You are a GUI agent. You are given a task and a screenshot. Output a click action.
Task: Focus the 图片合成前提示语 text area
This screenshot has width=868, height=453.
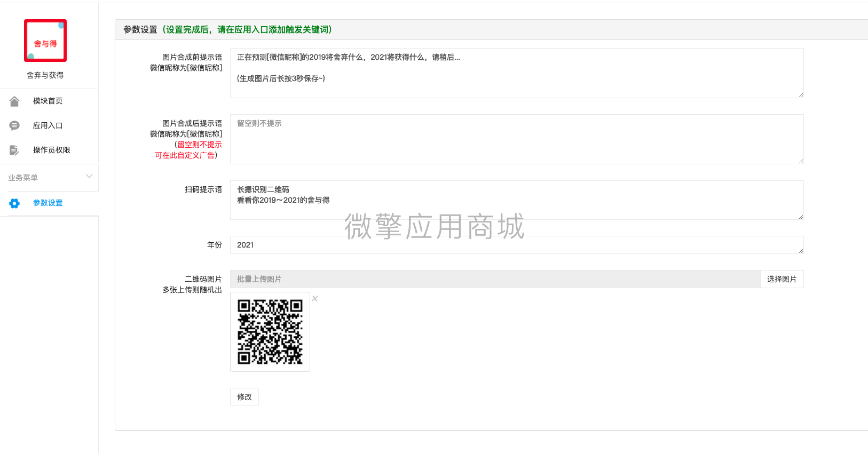click(517, 73)
